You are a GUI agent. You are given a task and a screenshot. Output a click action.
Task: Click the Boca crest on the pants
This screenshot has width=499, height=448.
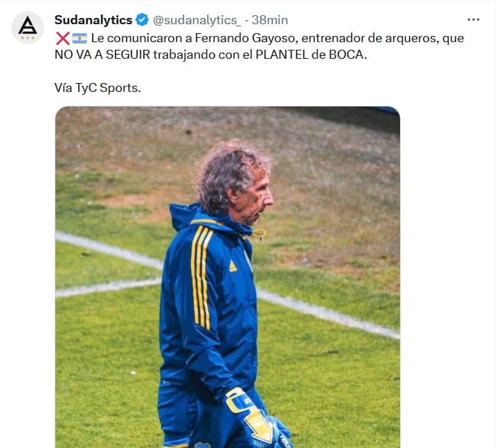203,445
